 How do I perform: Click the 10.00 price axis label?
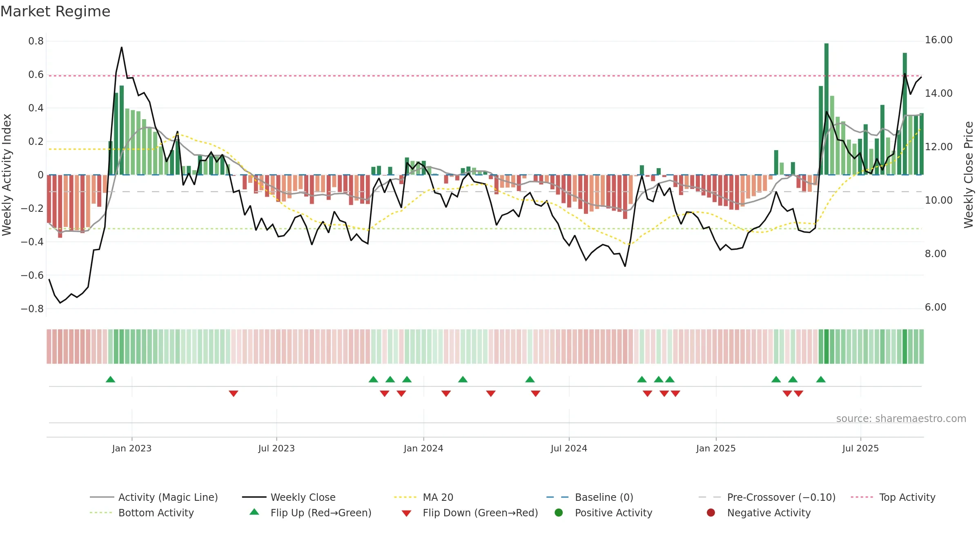(x=939, y=200)
